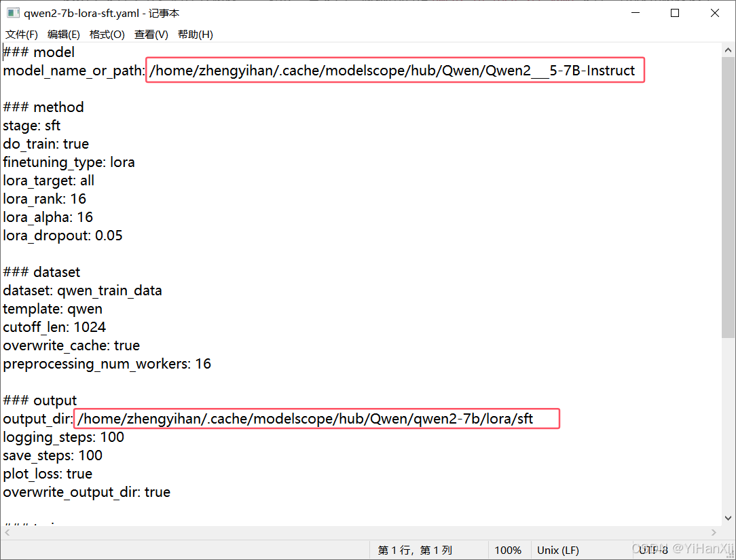This screenshot has height=560, width=736.
Task: Click the horizontal scrollbar left arrow
Action: (x=7, y=533)
